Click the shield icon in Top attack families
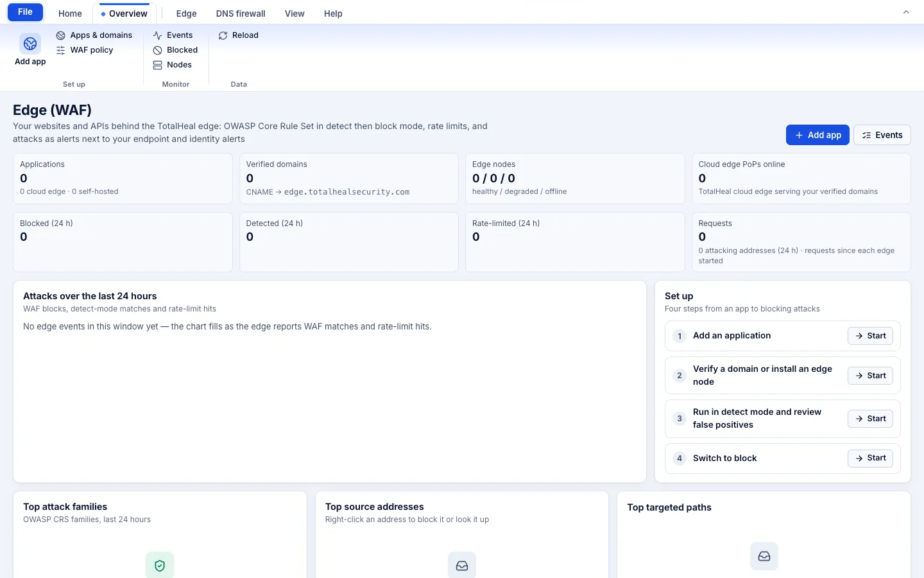 pos(160,565)
